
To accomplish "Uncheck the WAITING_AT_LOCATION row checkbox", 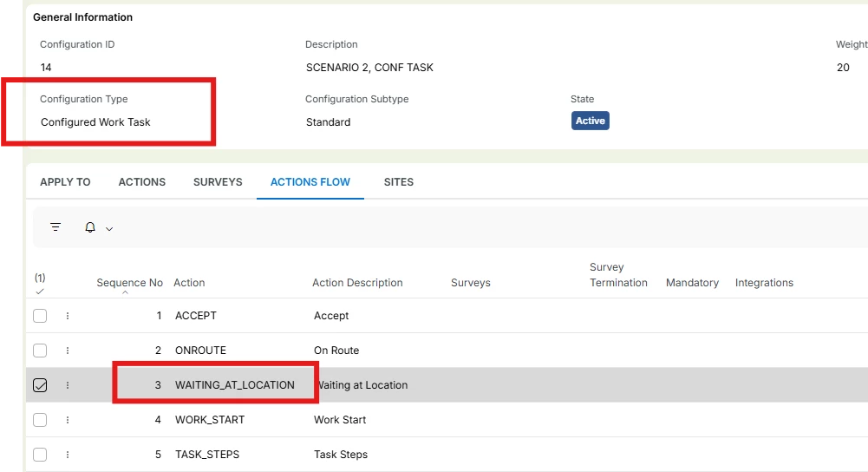I will point(40,385).
